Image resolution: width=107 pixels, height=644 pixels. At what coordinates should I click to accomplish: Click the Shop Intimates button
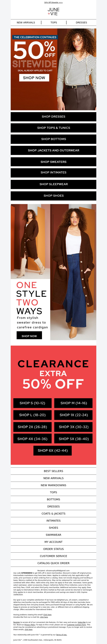(x=53, y=173)
